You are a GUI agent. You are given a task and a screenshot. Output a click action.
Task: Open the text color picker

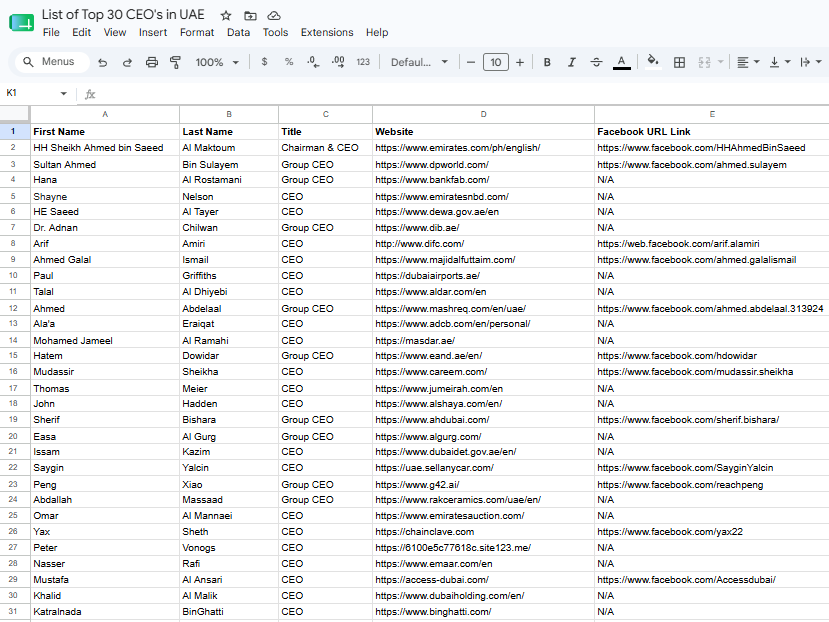621,62
